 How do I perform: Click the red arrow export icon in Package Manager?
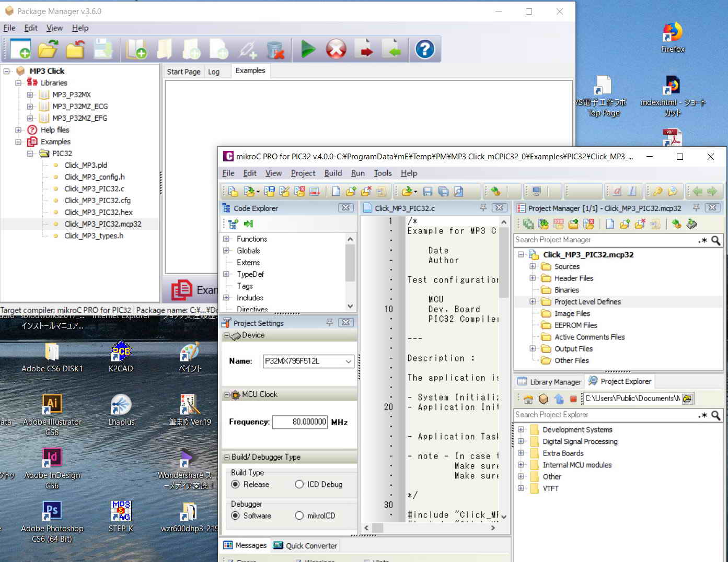coord(365,49)
